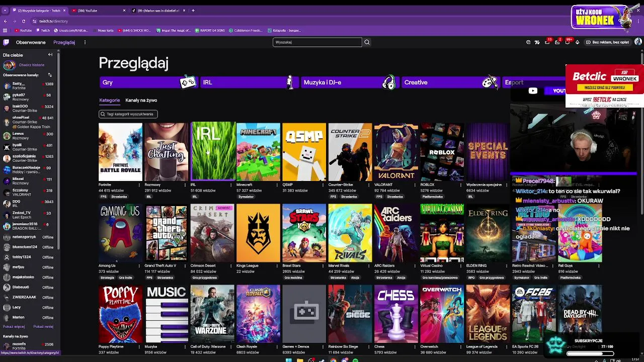The width and height of the screenshot is (644, 362).
Task: Open the chat icon with 99+ badge
Action: click(567, 42)
